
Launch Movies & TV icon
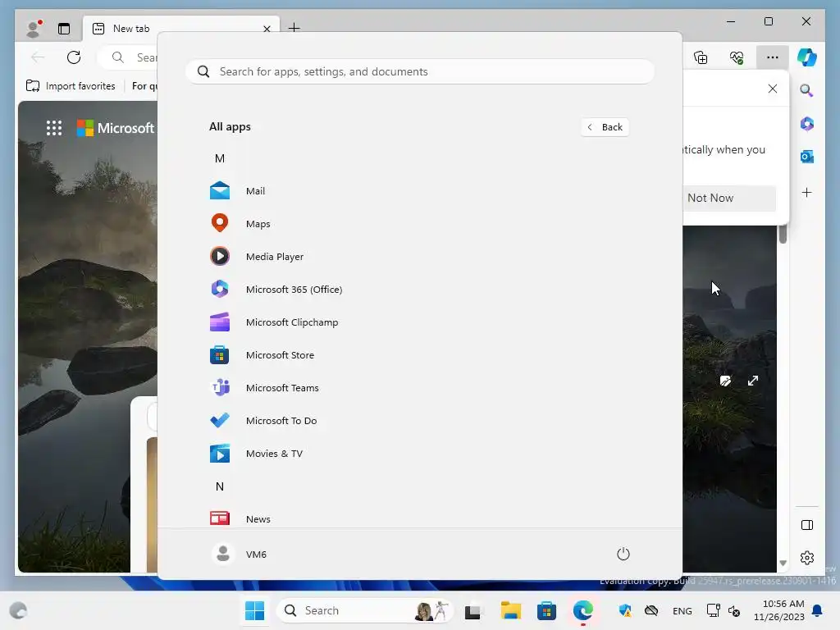coord(220,453)
